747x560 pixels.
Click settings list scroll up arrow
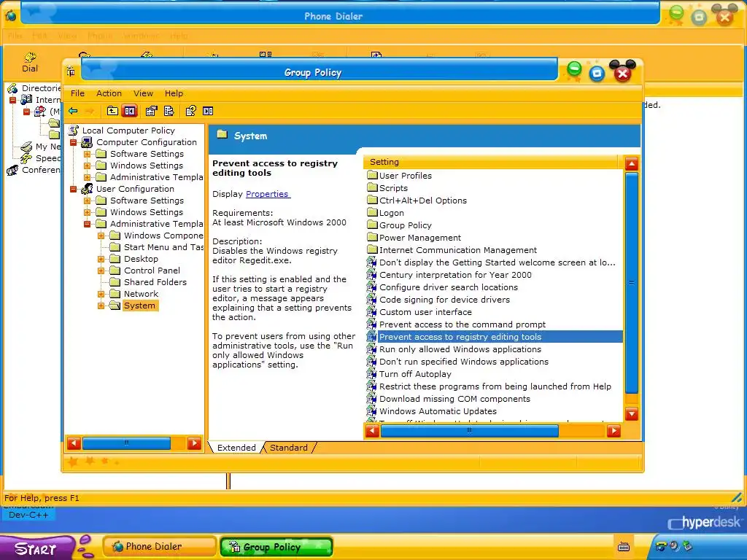[x=632, y=164]
